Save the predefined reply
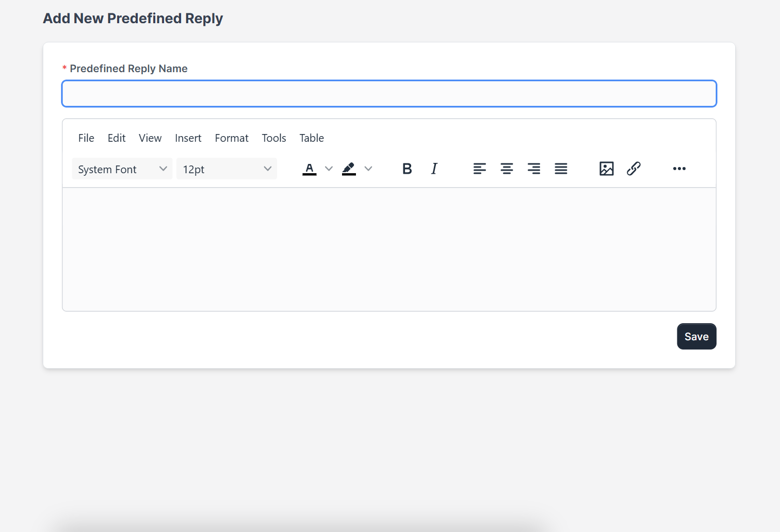The height and width of the screenshot is (532, 780). (x=696, y=337)
